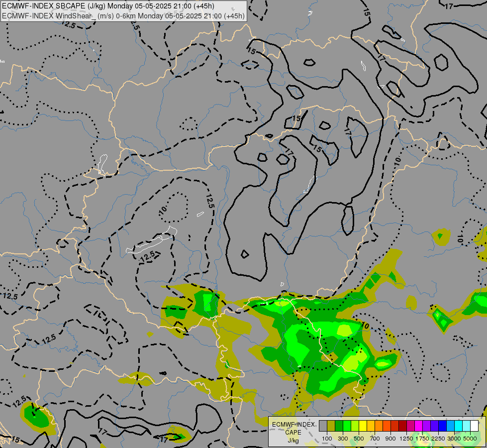
Task: Click the '700' legend scale value
Action: [375, 439]
